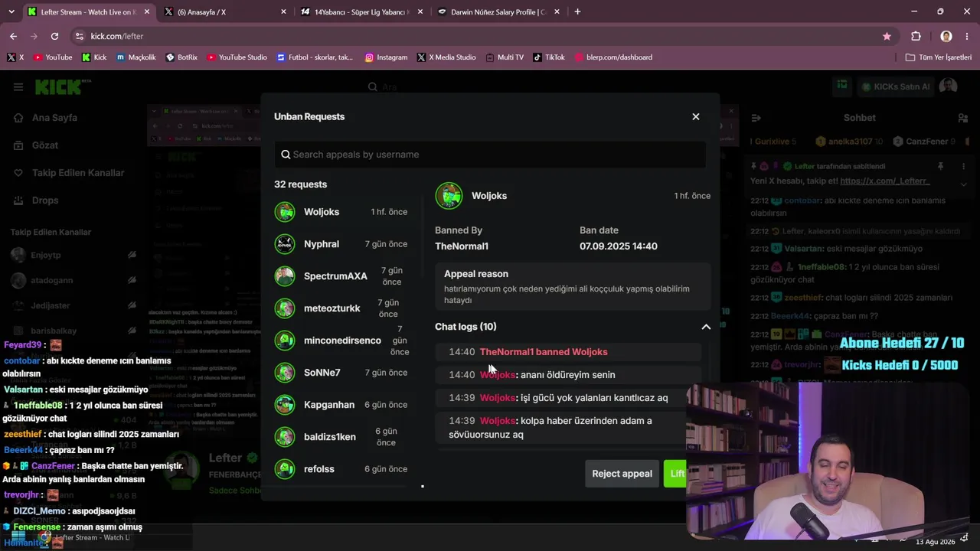The image size is (980, 551).
Task: Open the Kick bookmark
Action: [x=94, y=57]
